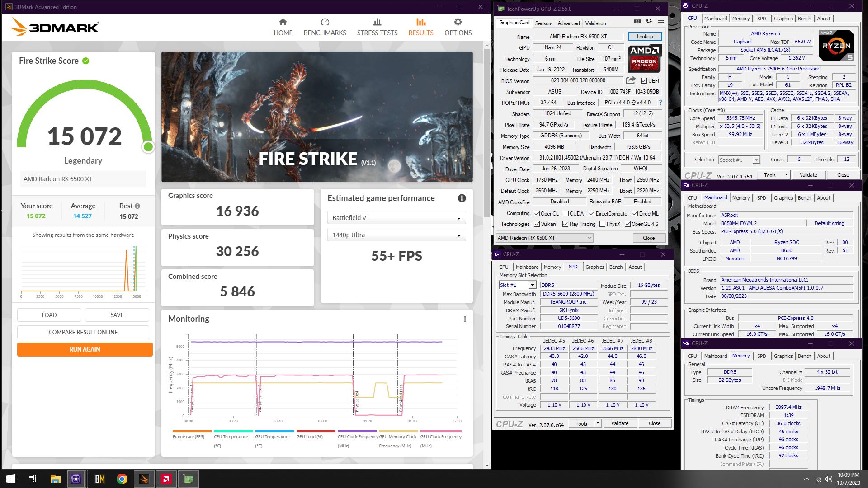Switch to 3DMark taskbar icon
868x488 pixels.
click(x=144, y=479)
